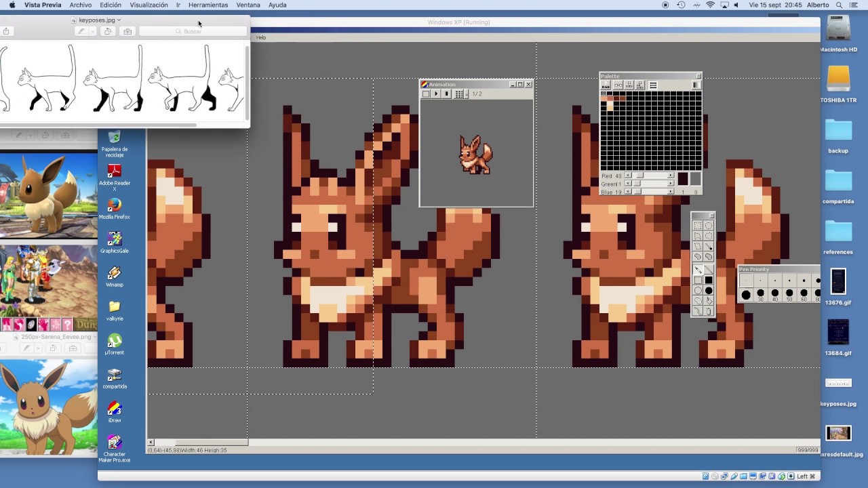
Task: Select pen size 50 in Pen Priority
Action: [x=789, y=294]
